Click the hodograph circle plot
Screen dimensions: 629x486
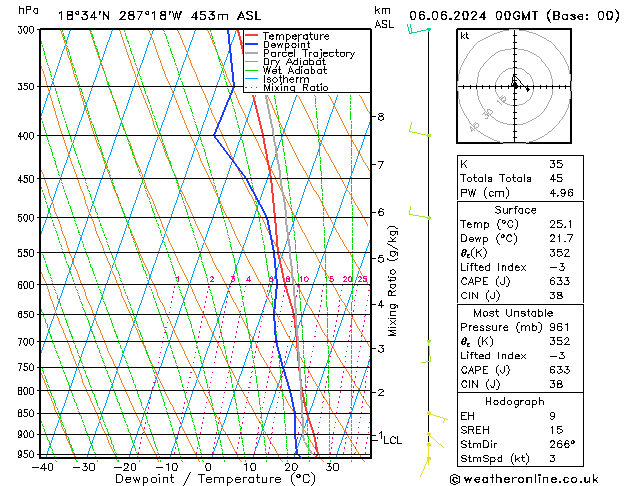click(x=514, y=86)
